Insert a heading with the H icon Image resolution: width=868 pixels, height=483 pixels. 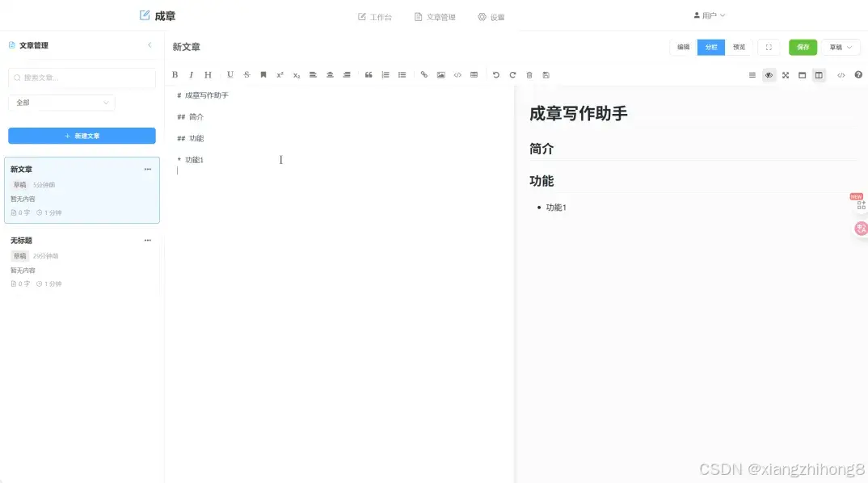pos(208,74)
